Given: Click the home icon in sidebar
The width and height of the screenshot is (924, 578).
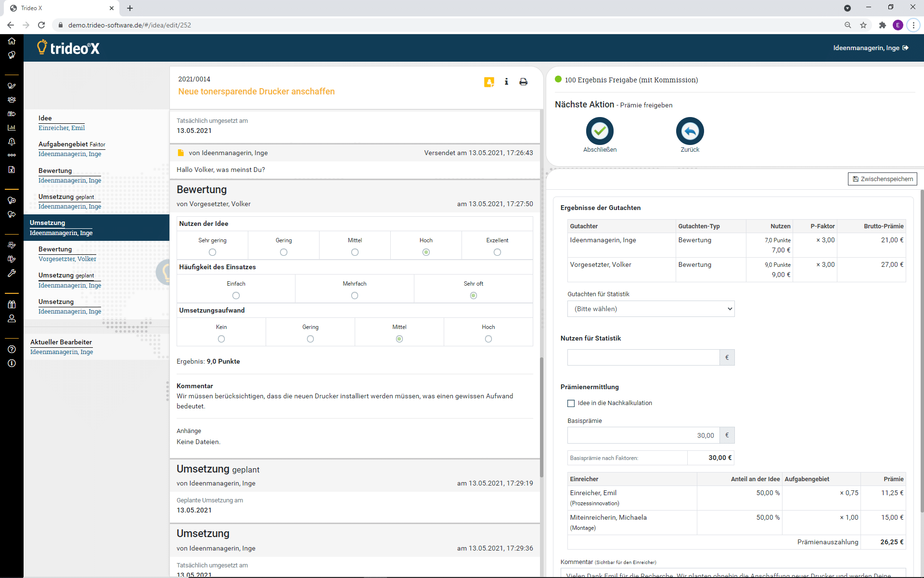Looking at the screenshot, I should [x=12, y=41].
